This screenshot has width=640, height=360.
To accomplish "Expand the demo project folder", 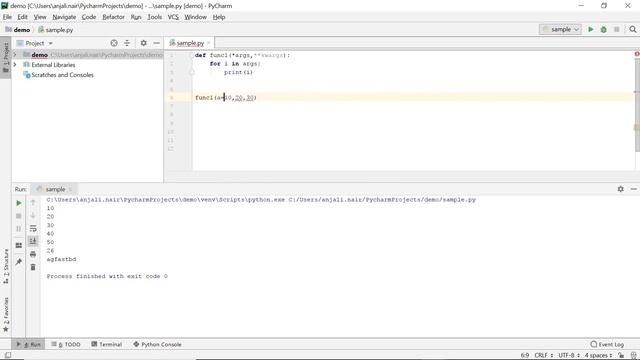I will coord(15,55).
